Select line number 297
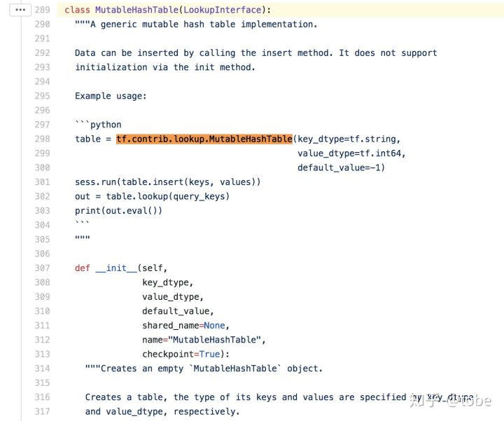The width and height of the screenshot is (504, 421). [43, 125]
